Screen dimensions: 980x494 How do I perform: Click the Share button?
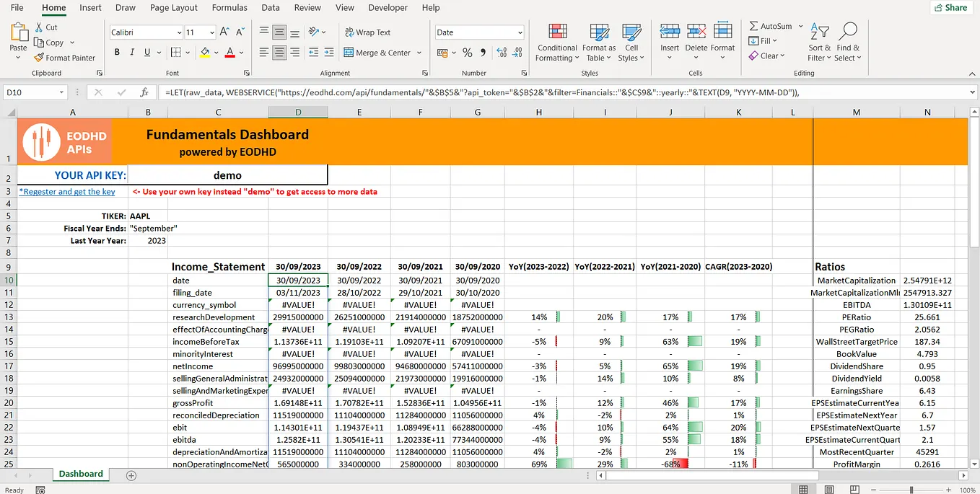[x=950, y=6]
